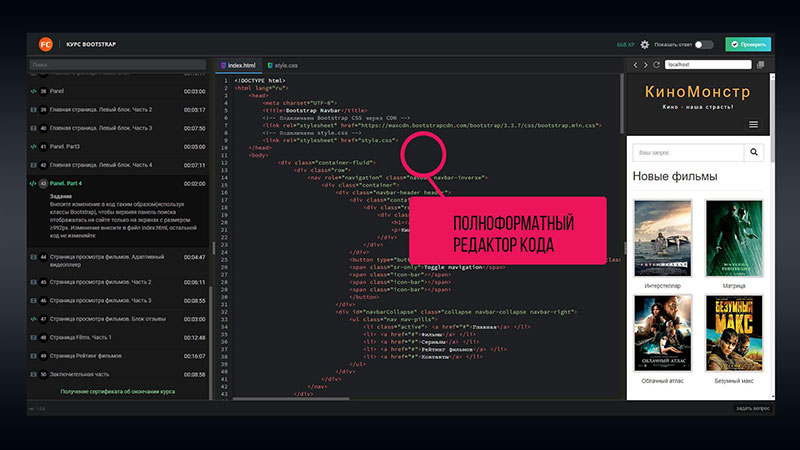Reload the localhost preview
This screenshot has height=450, width=800.
point(656,65)
